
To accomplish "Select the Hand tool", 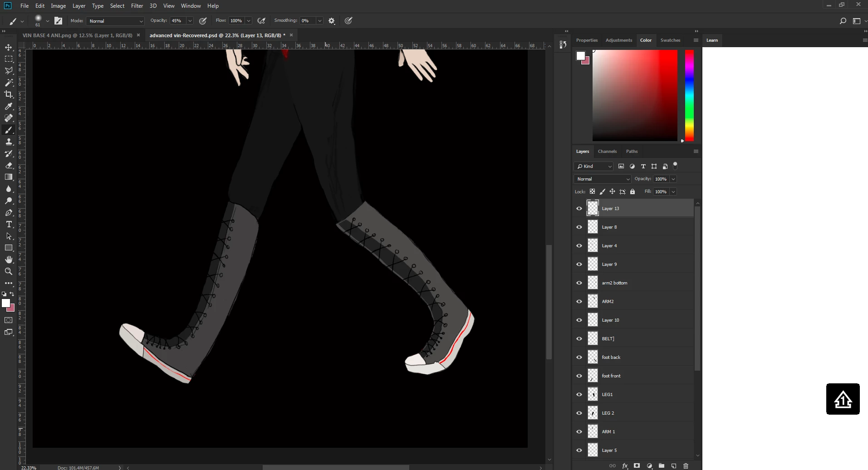I will click(x=9, y=259).
